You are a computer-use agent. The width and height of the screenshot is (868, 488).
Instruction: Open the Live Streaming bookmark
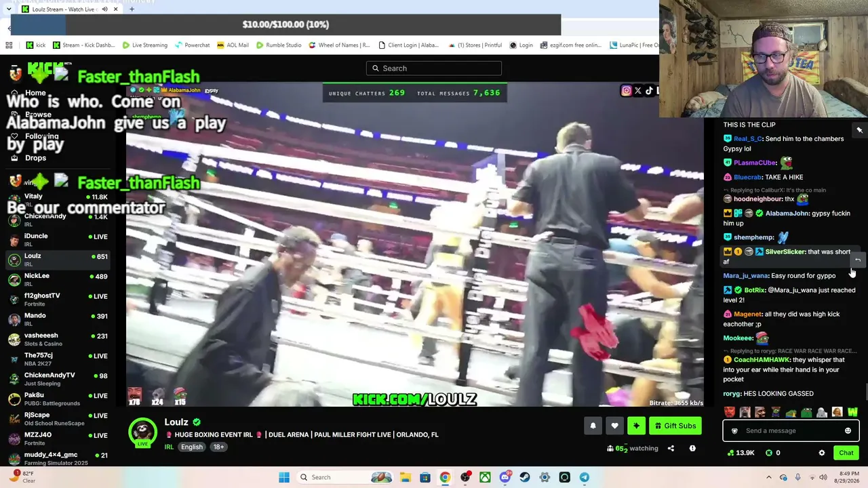click(x=145, y=45)
